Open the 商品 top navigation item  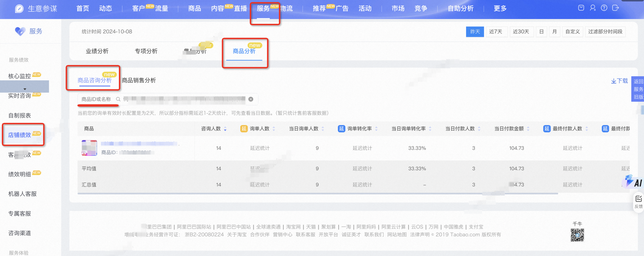(x=195, y=9)
